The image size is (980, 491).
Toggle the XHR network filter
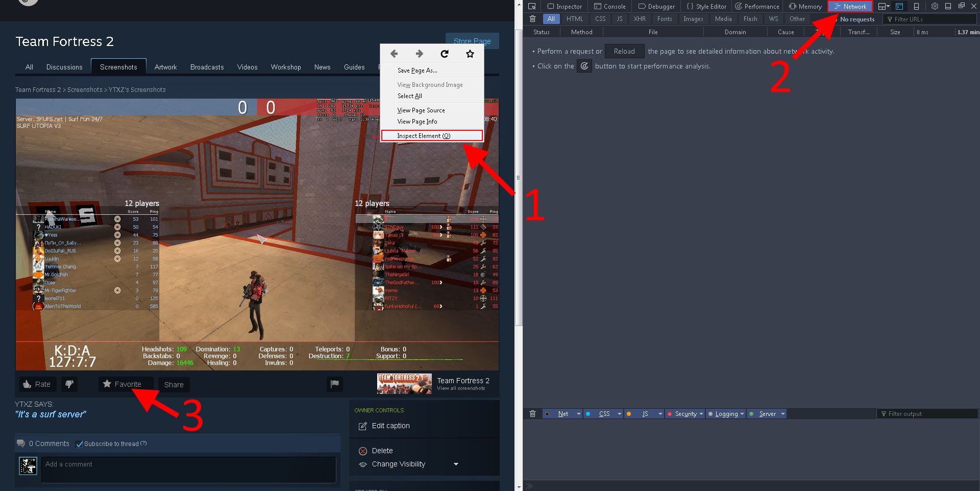click(x=640, y=19)
